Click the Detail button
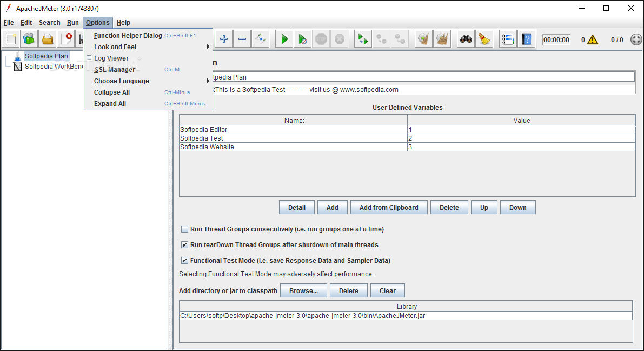 tap(296, 208)
